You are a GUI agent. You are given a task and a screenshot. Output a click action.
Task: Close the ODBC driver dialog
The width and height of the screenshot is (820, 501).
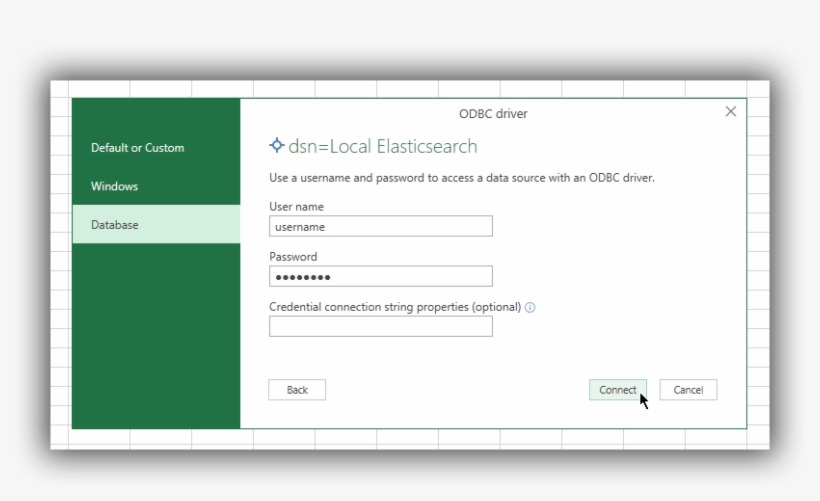click(x=731, y=111)
